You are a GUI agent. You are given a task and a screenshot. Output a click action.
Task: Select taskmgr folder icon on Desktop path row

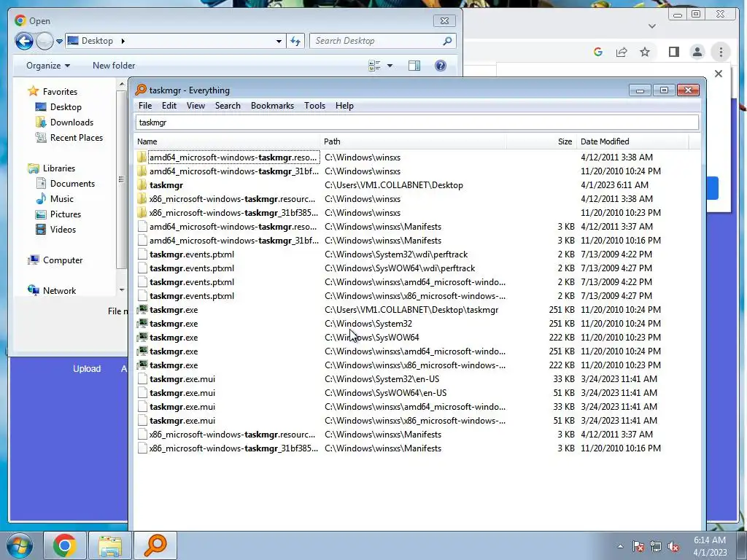coord(142,184)
